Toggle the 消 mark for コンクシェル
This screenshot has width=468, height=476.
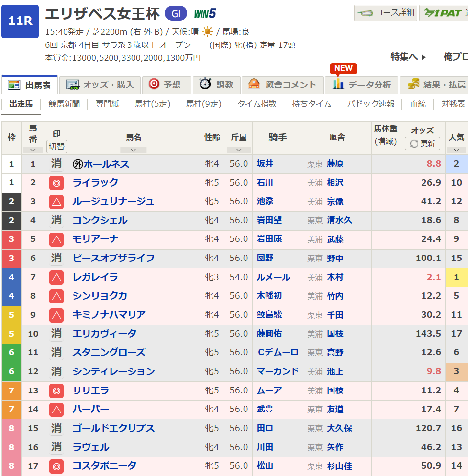[57, 220]
